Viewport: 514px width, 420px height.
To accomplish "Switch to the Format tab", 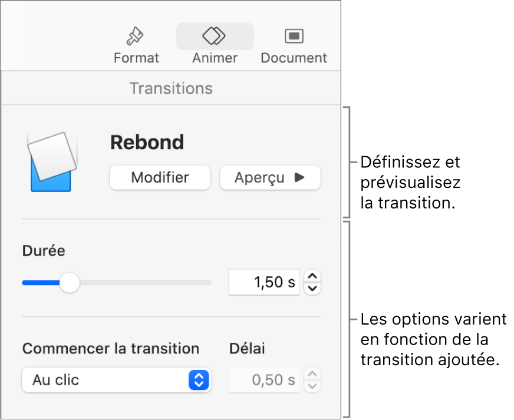I will [x=136, y=44].
